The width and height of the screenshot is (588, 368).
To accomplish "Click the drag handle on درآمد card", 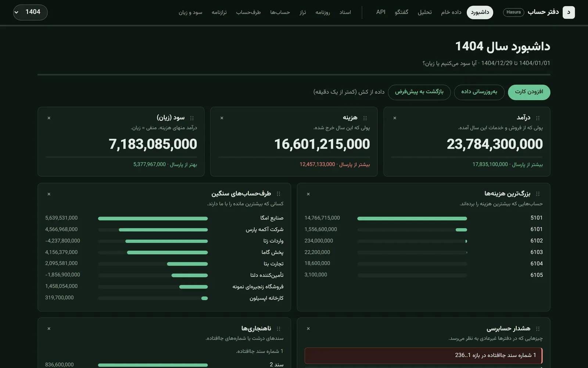I will pyautogui.click(x=538, y=118).
